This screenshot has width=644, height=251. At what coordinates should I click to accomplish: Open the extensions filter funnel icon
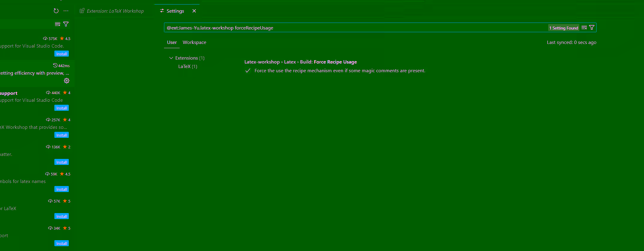pyautogui.click(x=66, y=24)
